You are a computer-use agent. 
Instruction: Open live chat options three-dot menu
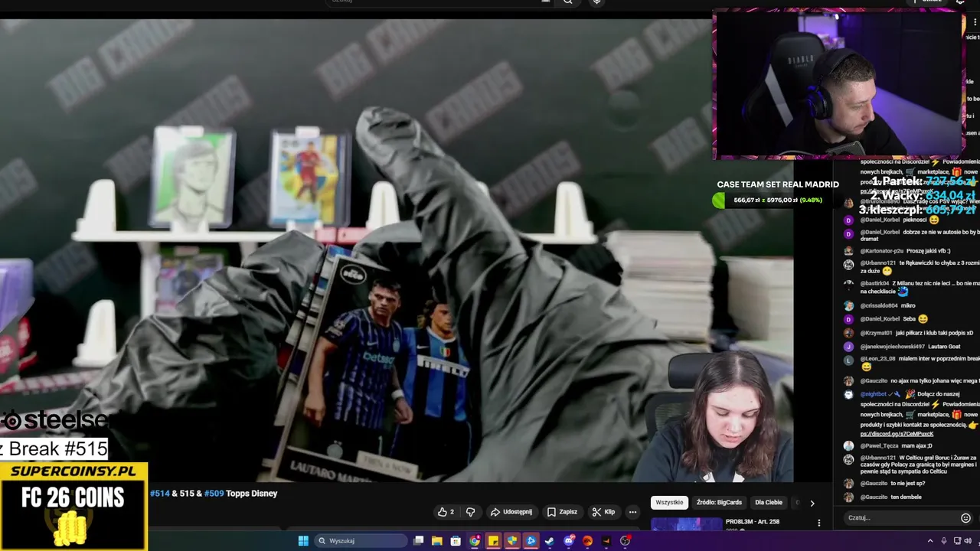pos(975,23)
